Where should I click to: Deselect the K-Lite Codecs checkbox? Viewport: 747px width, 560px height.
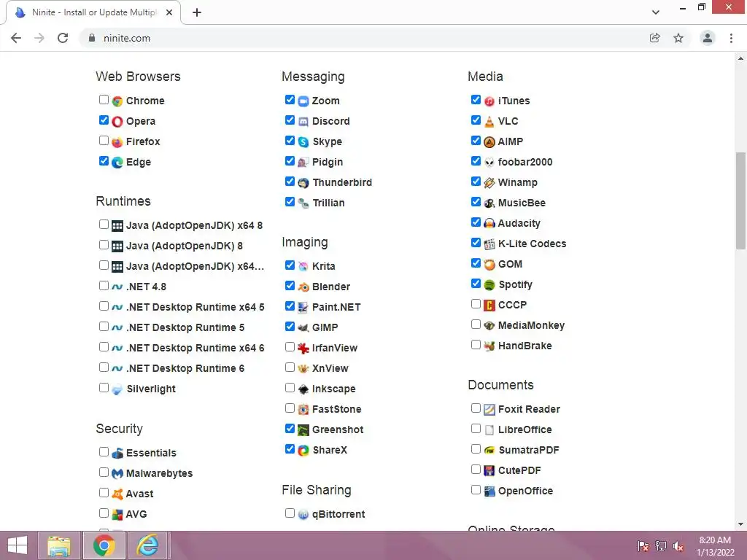point(476,243)
